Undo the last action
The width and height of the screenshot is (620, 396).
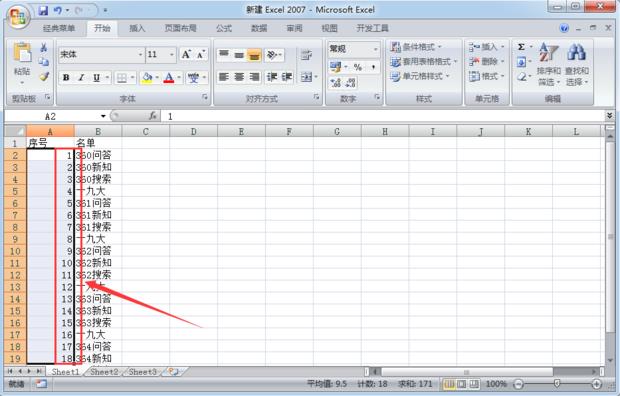[57, 10]
